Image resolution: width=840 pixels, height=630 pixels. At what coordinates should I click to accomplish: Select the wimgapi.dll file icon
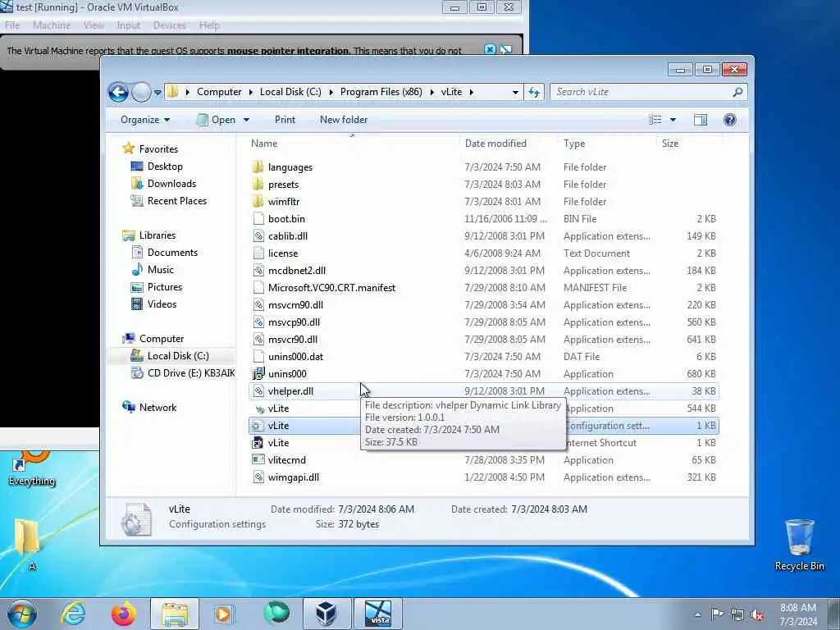coord(258,477)
